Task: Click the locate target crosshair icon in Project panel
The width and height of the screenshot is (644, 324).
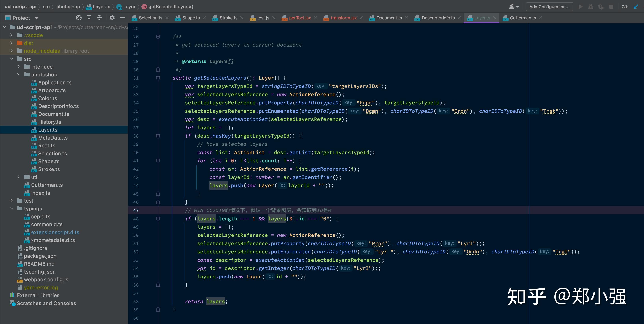Action: click(x=79, y=18)
